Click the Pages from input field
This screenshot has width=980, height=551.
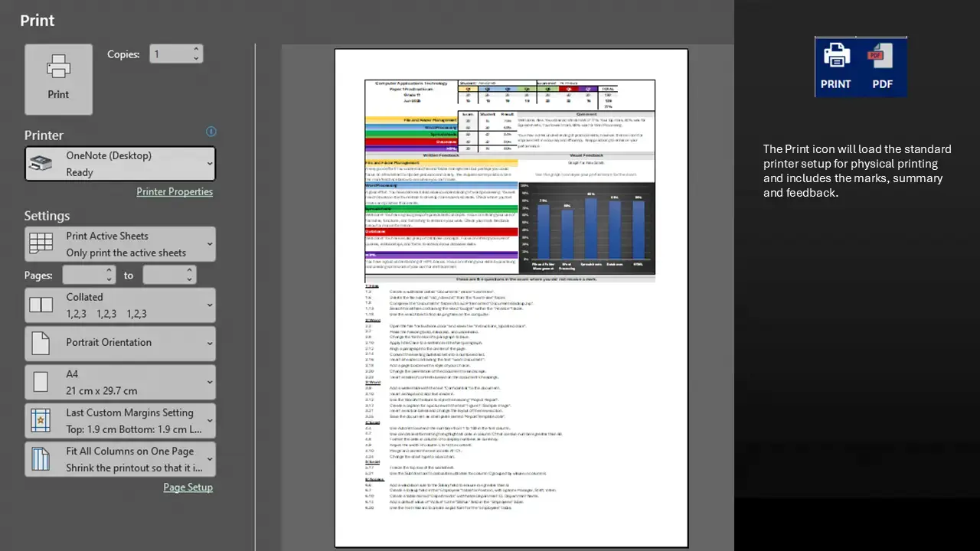pos(83,275)
